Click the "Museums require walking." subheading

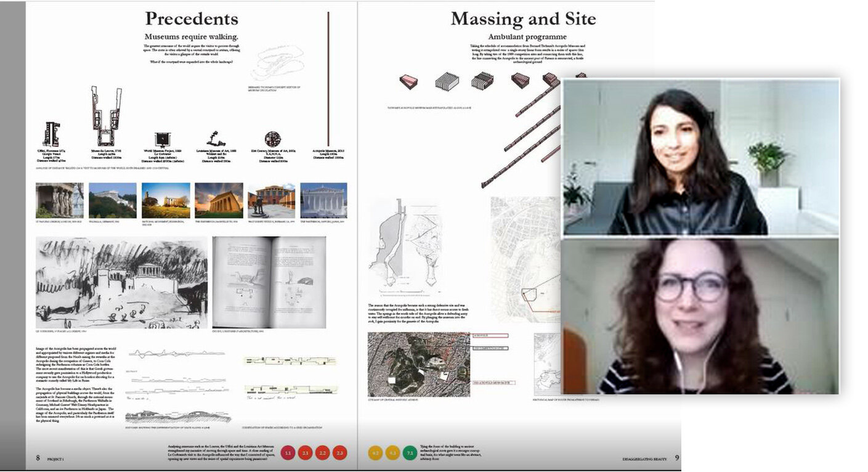192,36
